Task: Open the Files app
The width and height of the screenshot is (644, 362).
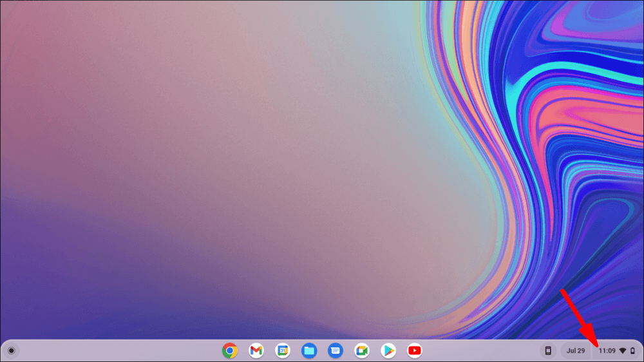Action: [x=309, y=350]
